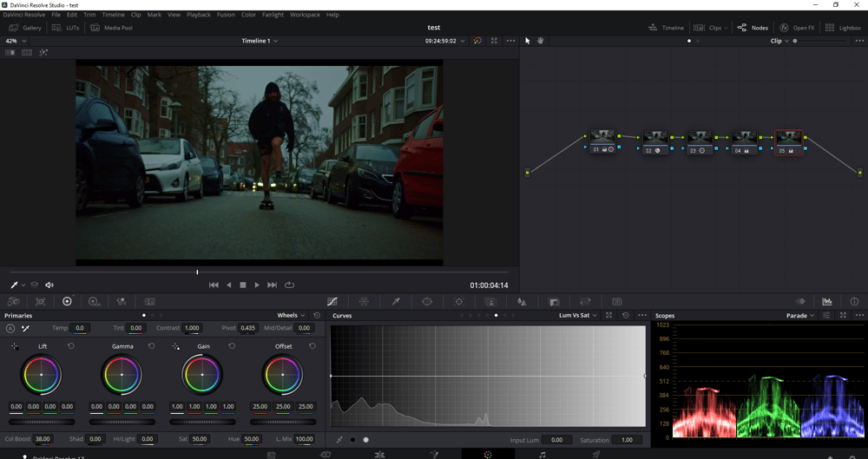Select the Primaries color wheels palette
This screenshot has width=868, height=459.
coord(67,302)
